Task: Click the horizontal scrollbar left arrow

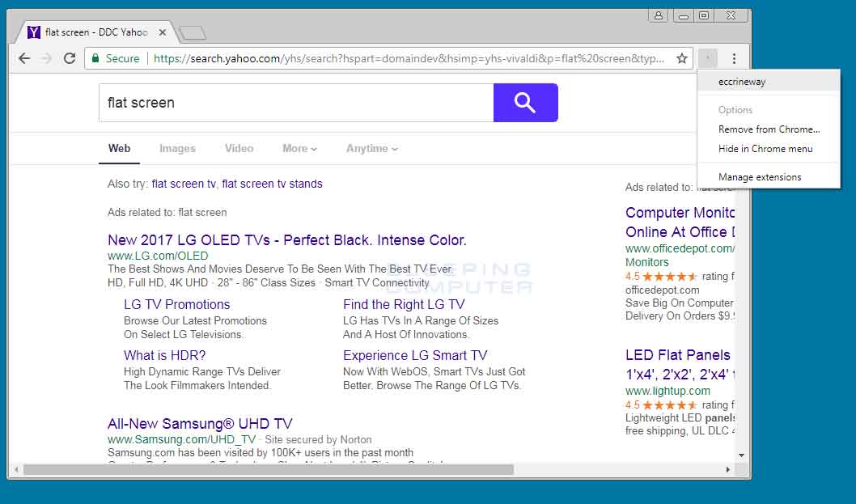Action: [16, 469]
